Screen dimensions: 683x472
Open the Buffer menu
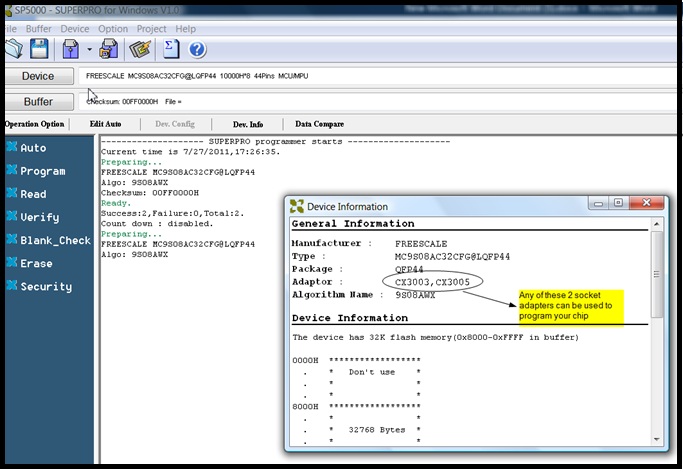click(x=38, y=29)
